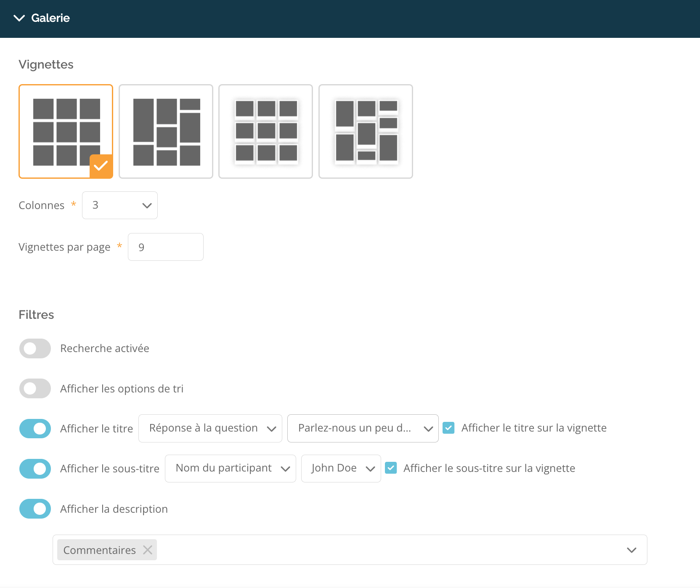The width and height of the screenshot is (700, 588).
Task: Select the masonry grid thumbnail layout
Action: (166, 131)
